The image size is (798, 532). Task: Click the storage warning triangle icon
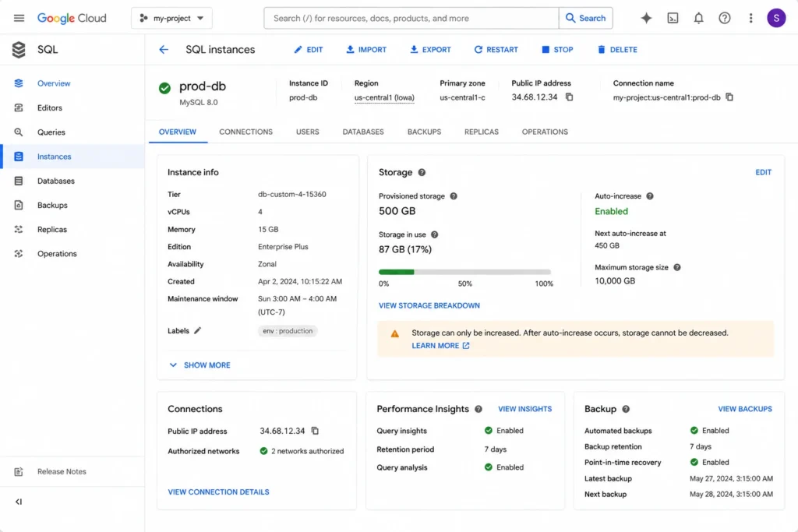tap(394, 334)
